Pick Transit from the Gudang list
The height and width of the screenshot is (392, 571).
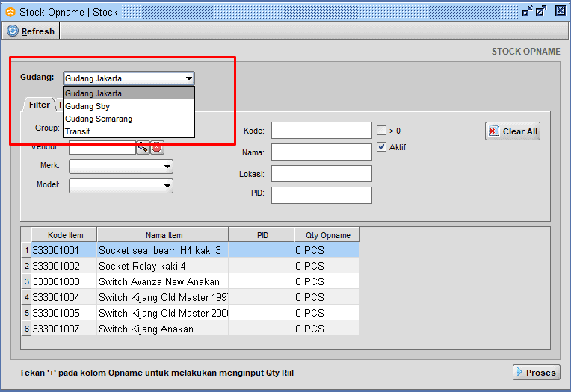77,131
